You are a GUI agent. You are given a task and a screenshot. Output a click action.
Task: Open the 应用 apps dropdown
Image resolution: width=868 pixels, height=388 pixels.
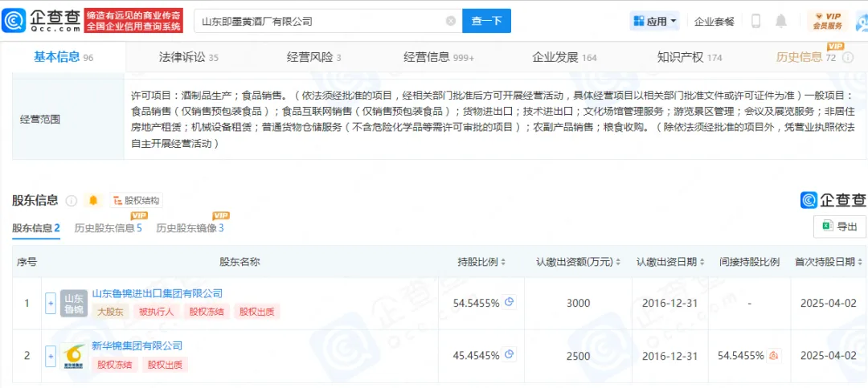(x=655, y=22)
